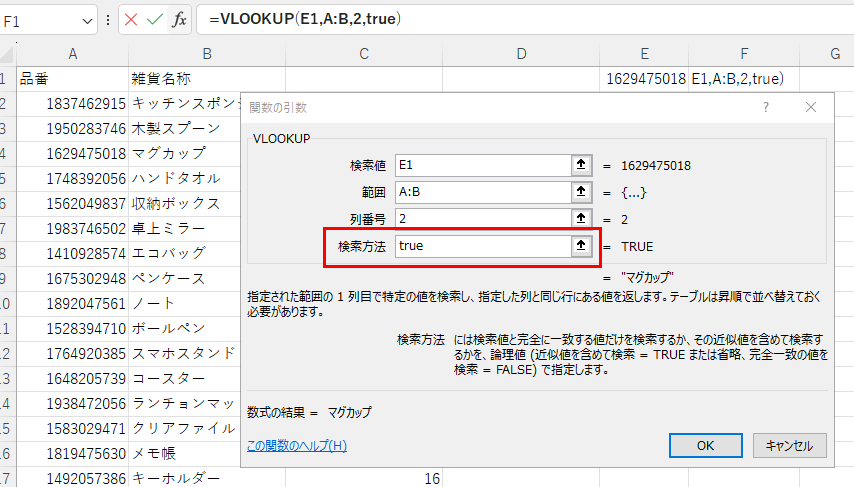854x487 pixels.
Task: Collapse dialog using 検索値 range selector icon
Action: [580, 165]
